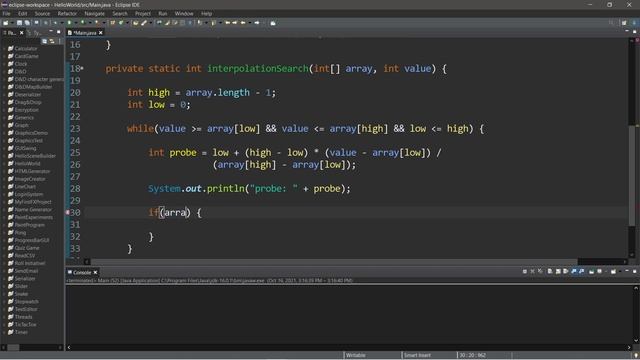This screenshot has width=640, height=360.
Task: Toggle Word Wrap in Console toolbar
Action: tap(565, 271)
